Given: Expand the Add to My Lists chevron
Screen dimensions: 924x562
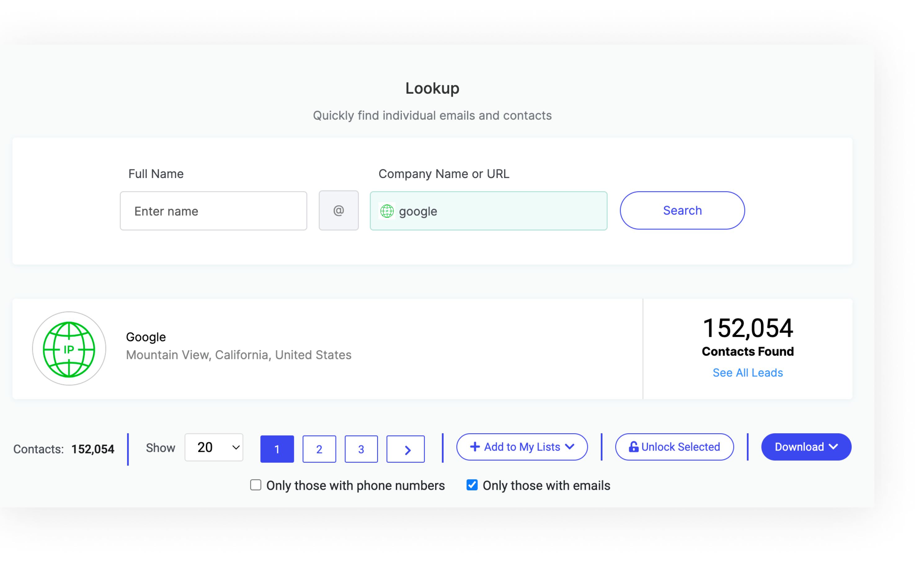Looking at the screenshot, I should pos(570,447).
